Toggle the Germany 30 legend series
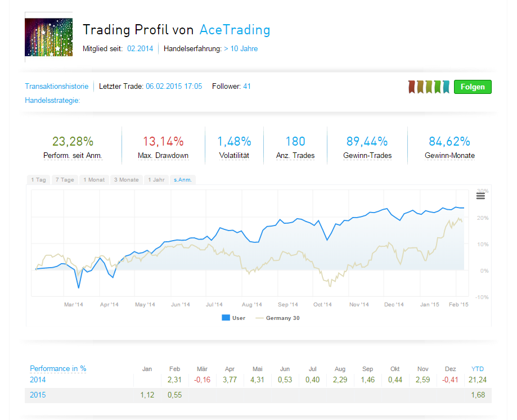The image size is (517, 420). click(x=277, y=318)
